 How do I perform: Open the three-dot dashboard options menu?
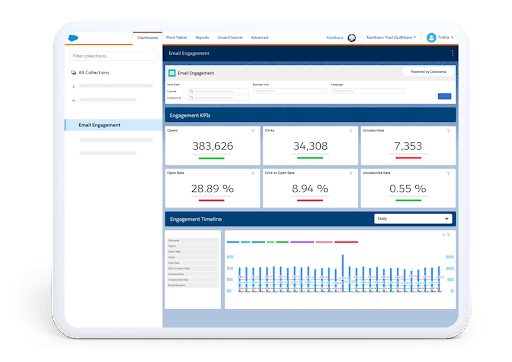click(x=452, y=53)
